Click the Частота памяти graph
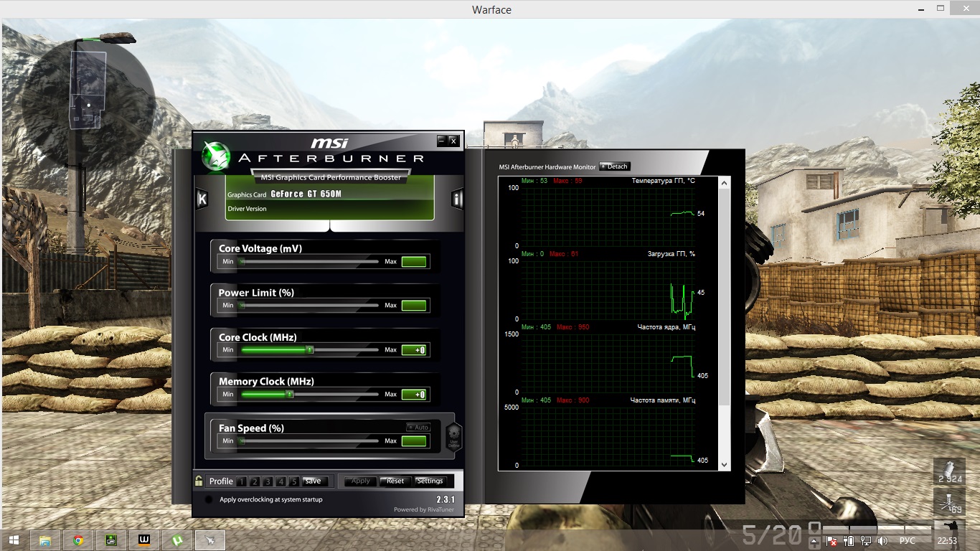Viewport: 980px width, 551px height. pyautogui.click(x=608, y=437)
